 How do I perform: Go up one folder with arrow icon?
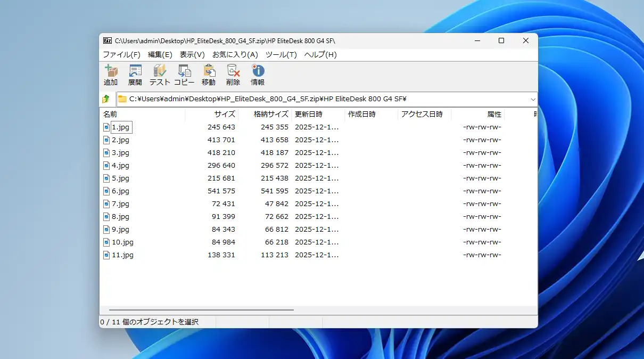pos(106,99)
